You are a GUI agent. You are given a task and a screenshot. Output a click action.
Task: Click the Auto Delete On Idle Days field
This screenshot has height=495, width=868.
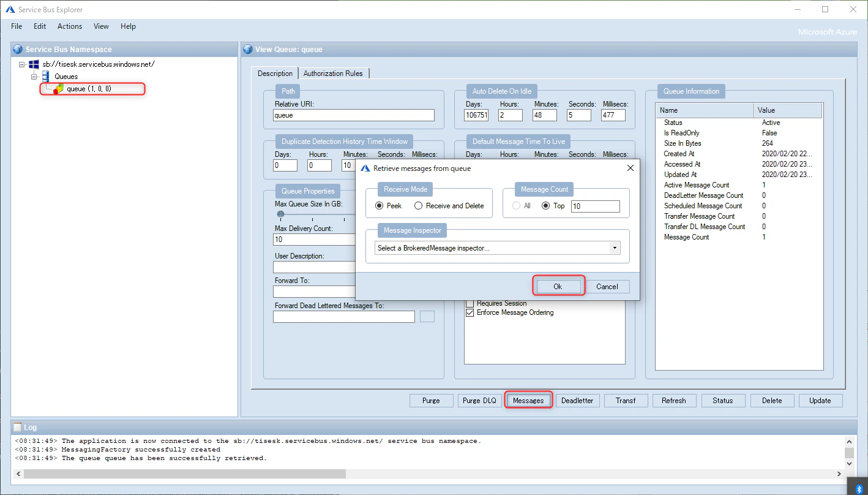coord(476,115)
